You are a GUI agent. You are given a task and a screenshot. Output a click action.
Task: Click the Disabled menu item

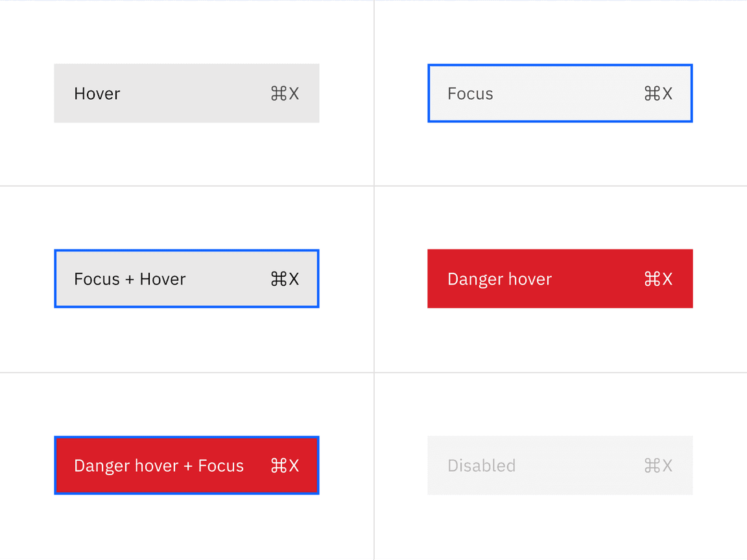(x=560, y=465)
